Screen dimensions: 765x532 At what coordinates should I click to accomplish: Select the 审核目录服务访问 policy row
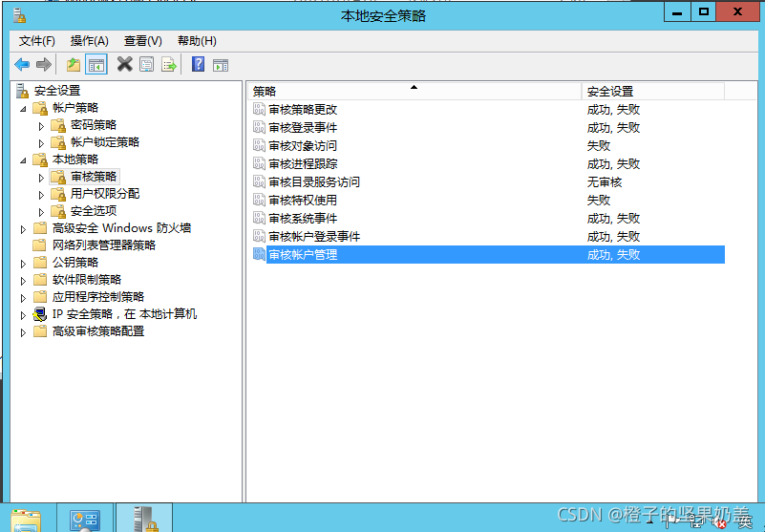(x=486, y=182)
